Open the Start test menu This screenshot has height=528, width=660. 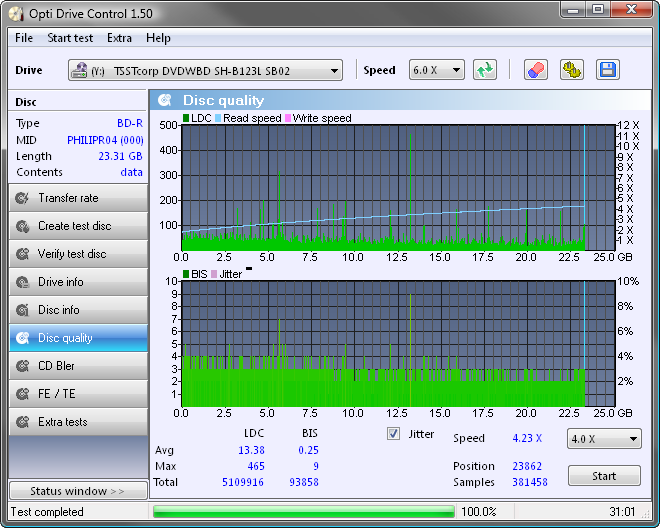70,38
